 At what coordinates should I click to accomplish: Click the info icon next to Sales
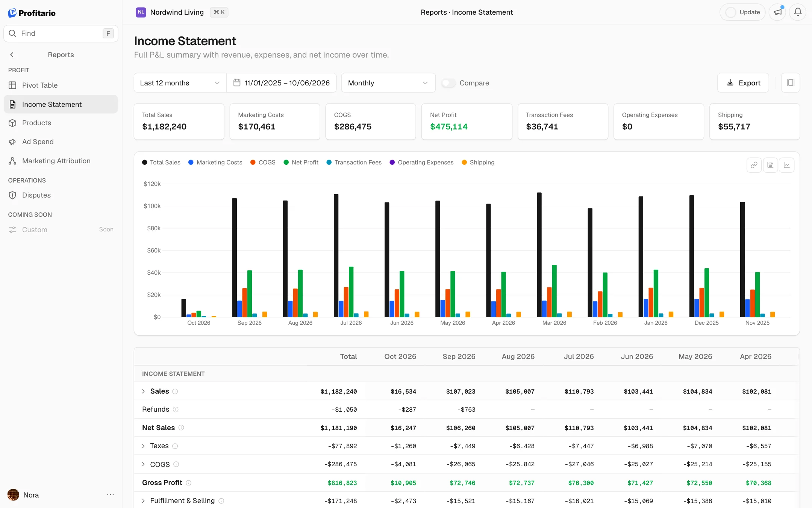(175, 391)
